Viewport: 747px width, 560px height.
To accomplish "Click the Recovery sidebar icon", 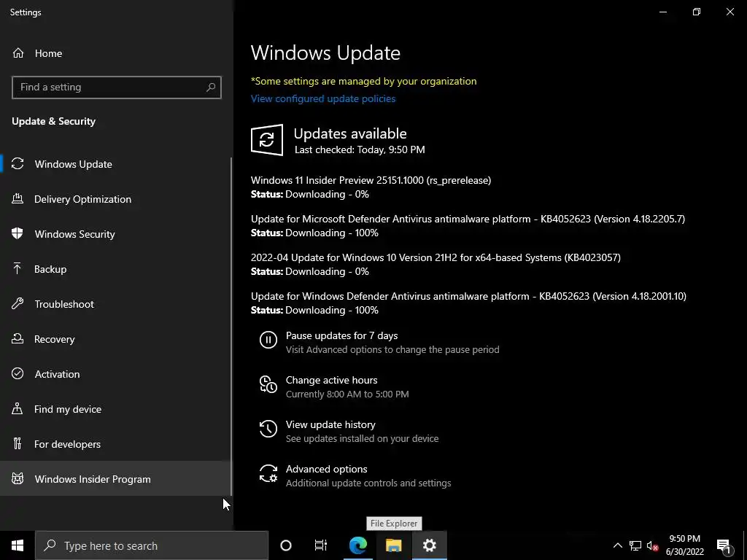I will 18,339.
